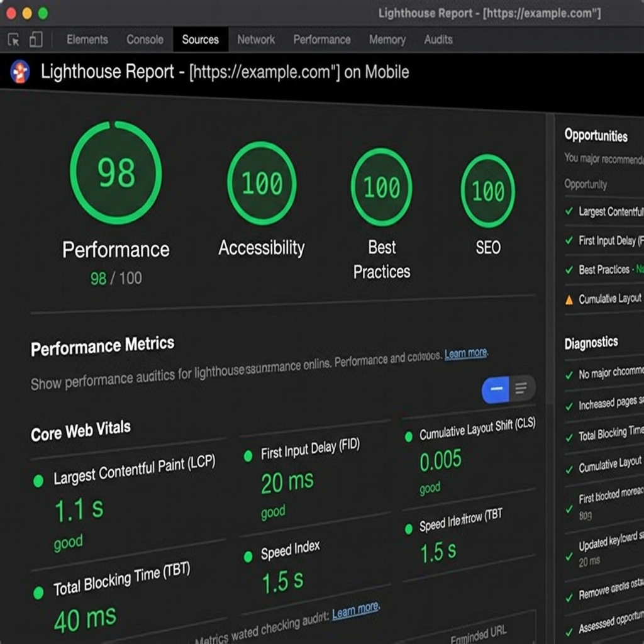Click the Core Web Vitals heading

point(80,431)
